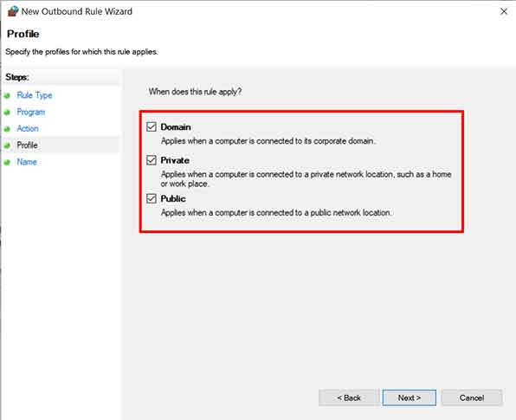Select the Profile step in sidebar
The image size is (516, 420).
coord(27,145)
